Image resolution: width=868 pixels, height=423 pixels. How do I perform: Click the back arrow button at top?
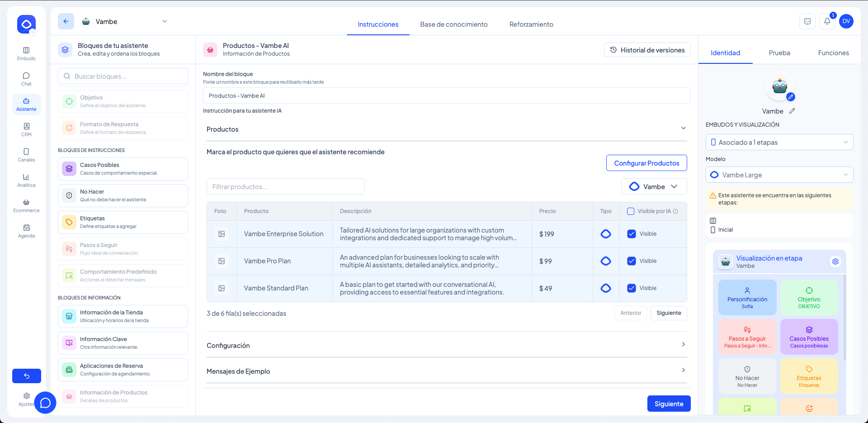66,21
